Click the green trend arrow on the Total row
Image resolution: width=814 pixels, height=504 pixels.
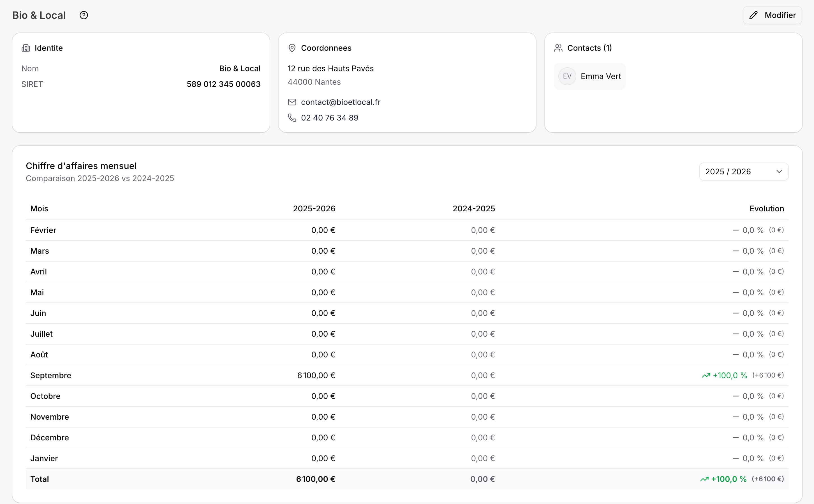coord(704,479)
